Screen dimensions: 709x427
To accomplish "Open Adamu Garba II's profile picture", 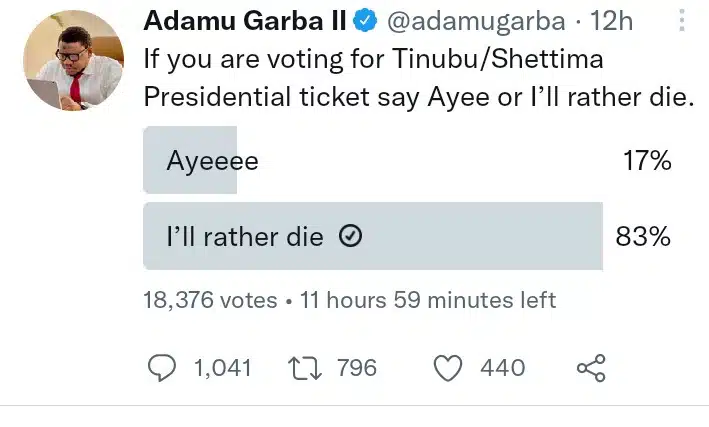I will 69,64.
